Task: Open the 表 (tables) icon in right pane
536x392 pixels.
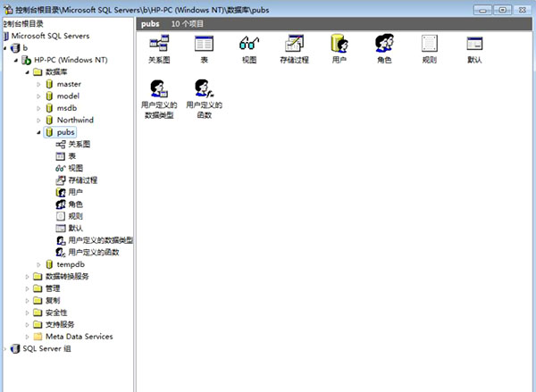Action: 204,44
